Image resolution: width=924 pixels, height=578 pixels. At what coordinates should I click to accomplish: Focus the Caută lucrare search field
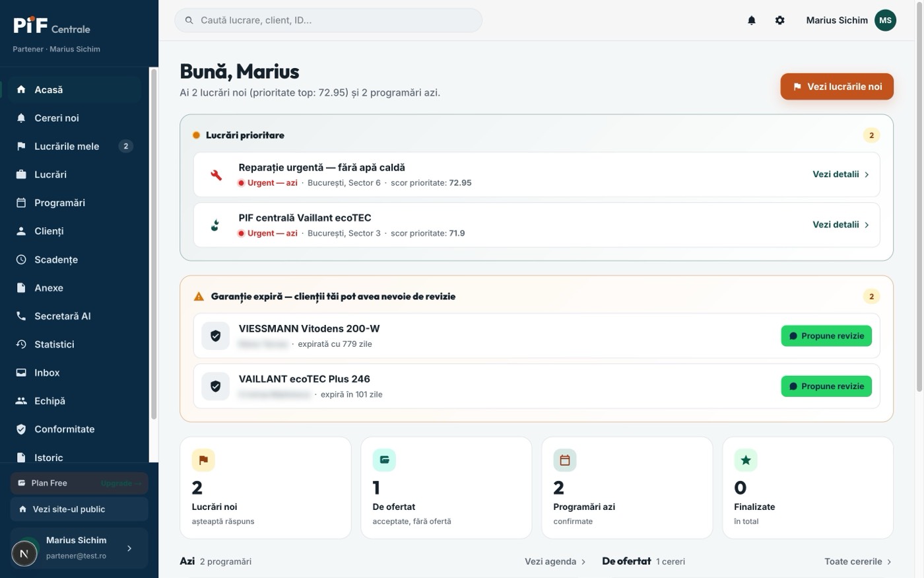pyautogui.click(x=328, y=20)
